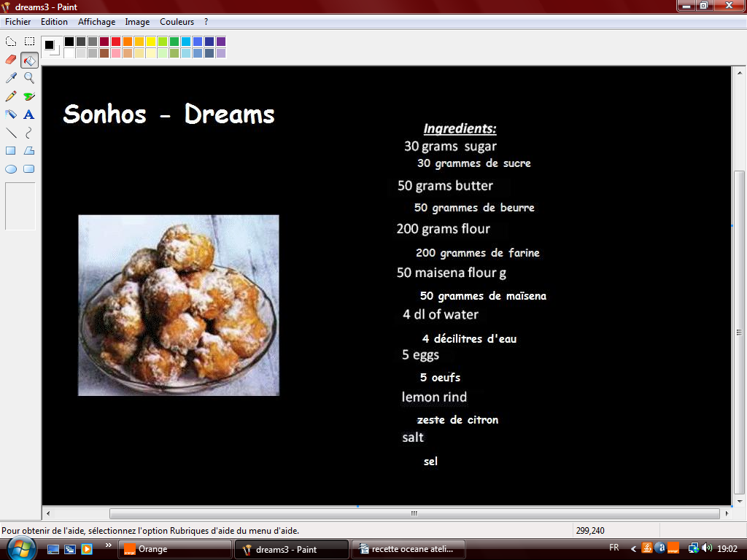Open the Edition menu

tap(54, 22)
